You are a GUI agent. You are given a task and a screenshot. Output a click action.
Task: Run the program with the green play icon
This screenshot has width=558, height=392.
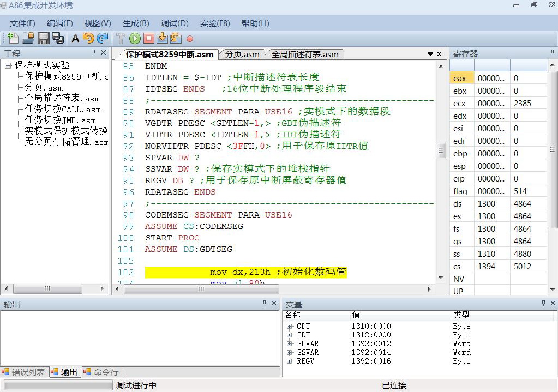point(134,39)
